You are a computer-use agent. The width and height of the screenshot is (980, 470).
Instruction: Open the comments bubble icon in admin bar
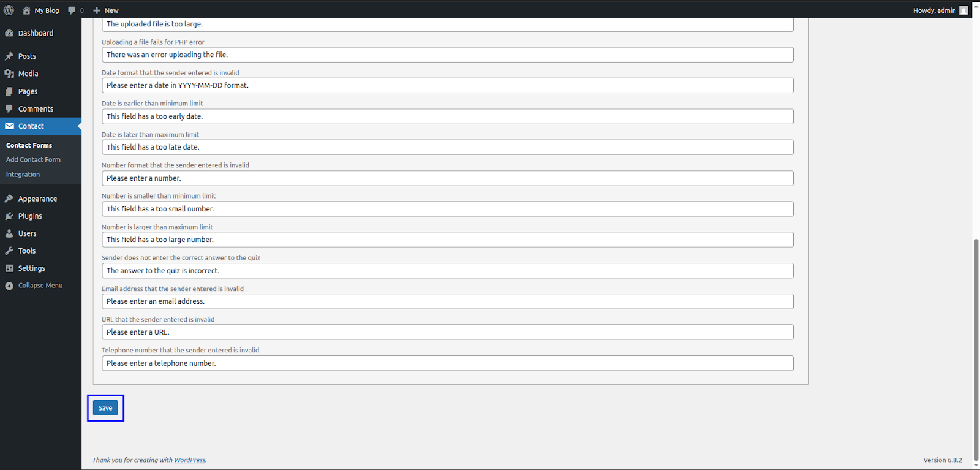[x=72, y=10]
